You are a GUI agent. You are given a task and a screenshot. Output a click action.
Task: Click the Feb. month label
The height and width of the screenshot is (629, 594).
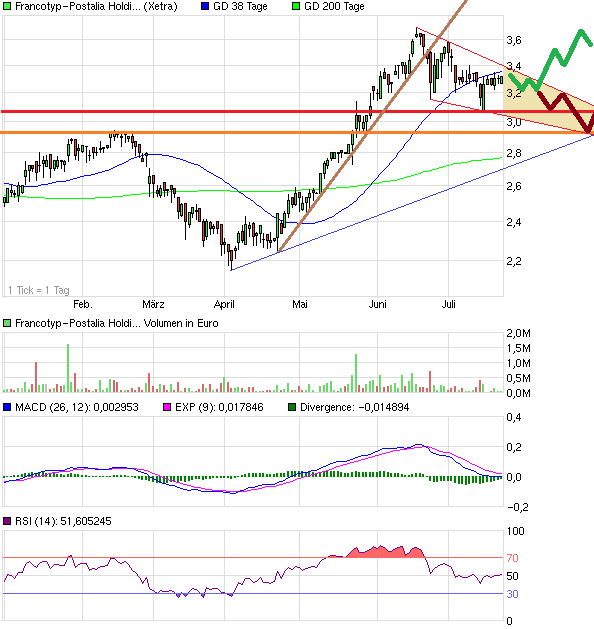(83, 304)
